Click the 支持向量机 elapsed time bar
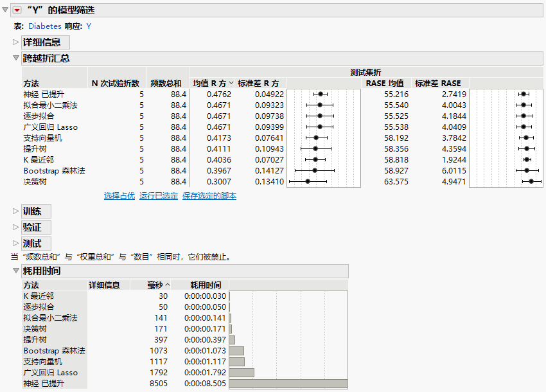The width and height of the screenshot is (546, 392). pos(237,361)
